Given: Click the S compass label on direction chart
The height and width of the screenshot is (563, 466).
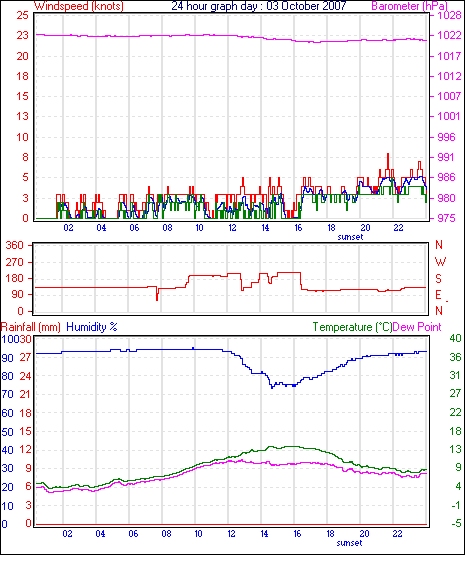Looking at the screenshot, I should (x=438, y=279).
